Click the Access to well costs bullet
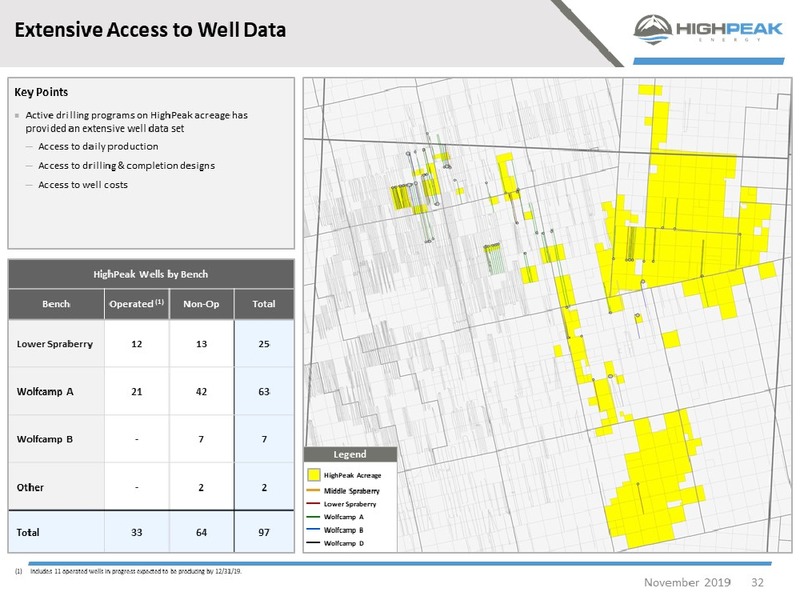800x600 pixels. point(83,185)
